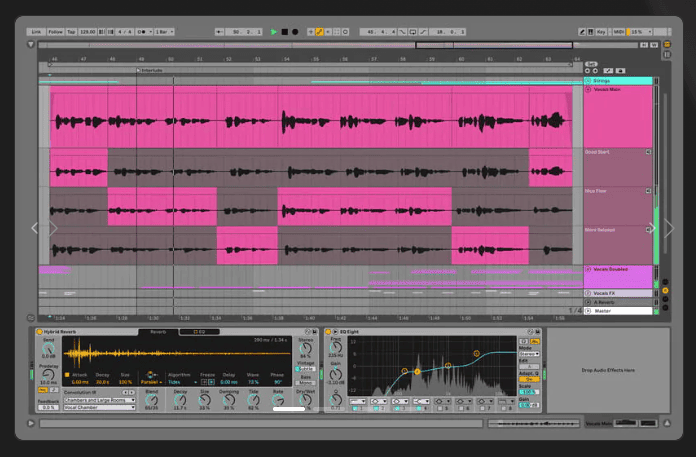The image size is (696, 457).
Task: Select the Strings track header
Action: point(618,81)
